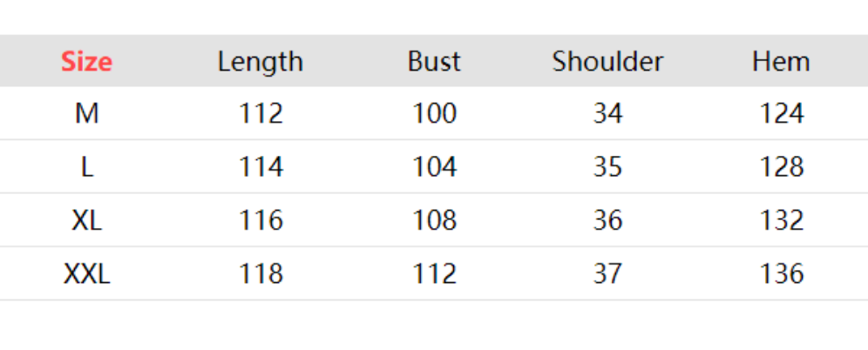Image resolution: width=868 pixels, height=350 pixels.
Task: Select the Bust value 104
Action: (434, 167)
